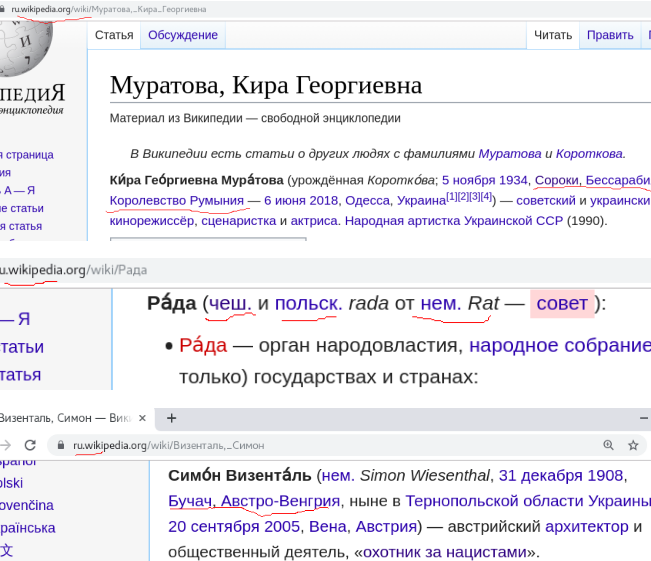Open the польск. language link

308,303
